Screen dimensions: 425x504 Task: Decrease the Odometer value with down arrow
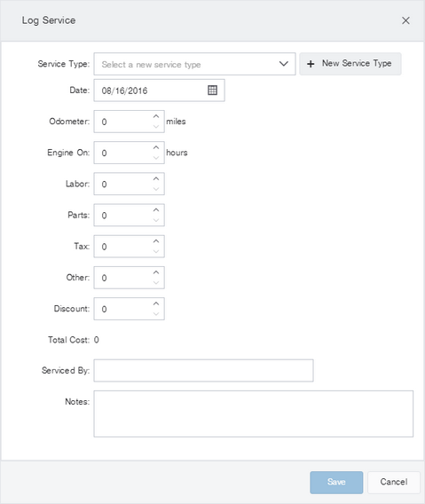click(156, 127)
